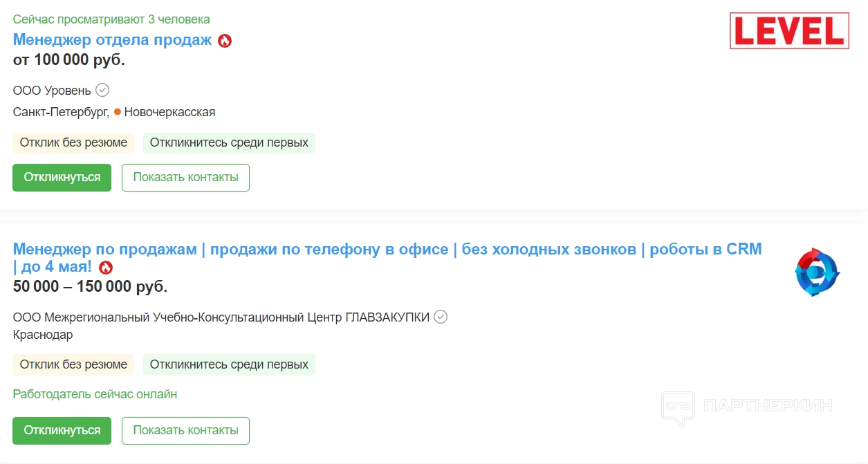Viewport: 868px width, 464px height.
Task: Open the 'Менеджер отдела продаж' vacancy title
Action: click(112, 40)
